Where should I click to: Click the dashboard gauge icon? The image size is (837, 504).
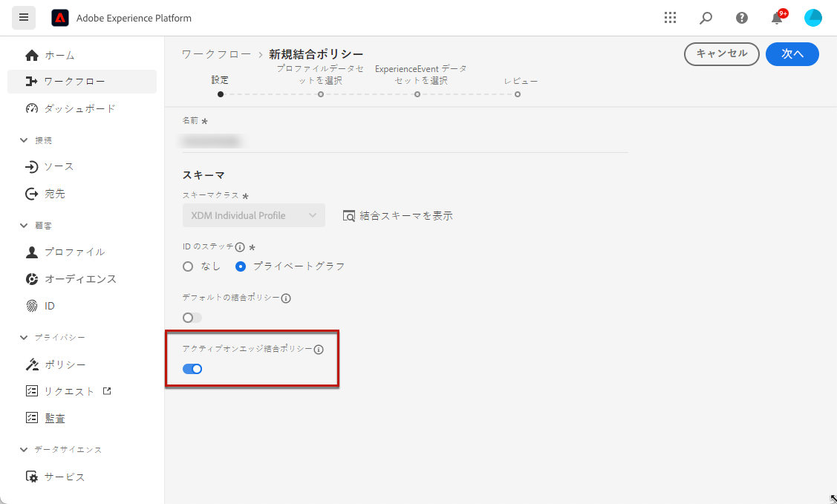32,108
